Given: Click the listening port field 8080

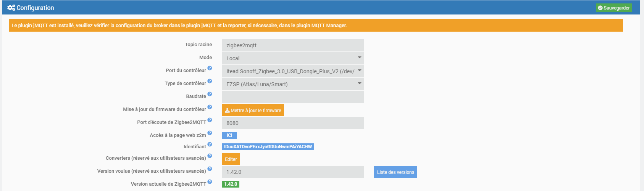Looking at the screenshot, I should click(x=293, y=123).
